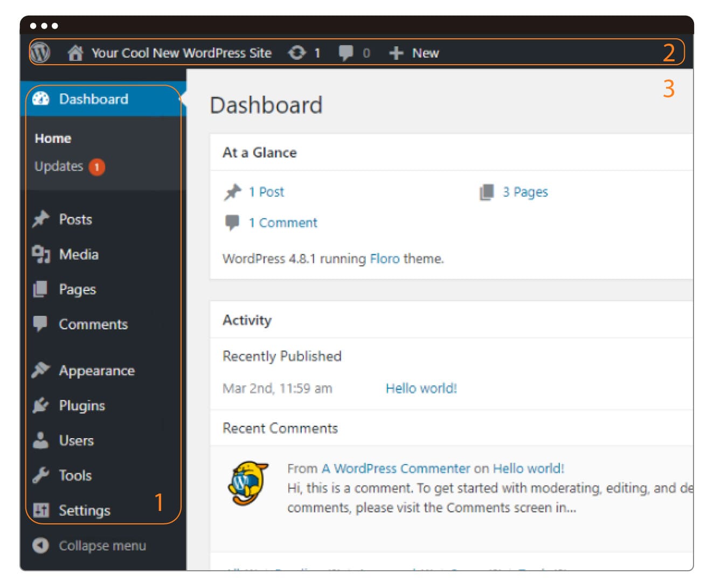Image resolution: width=714 pixels, height=588 pixels.
Task: Click the 1 Comment link
Action: (x=283, y=223)
